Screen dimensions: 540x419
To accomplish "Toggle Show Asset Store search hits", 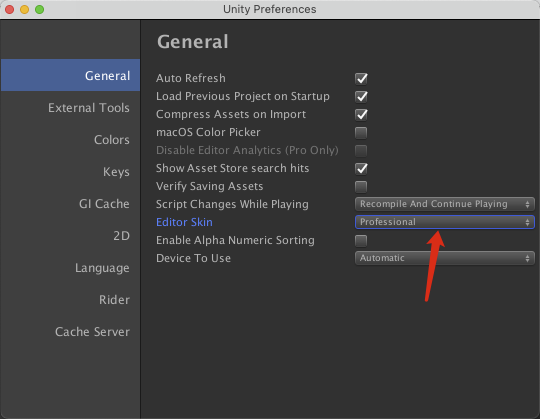I will pyautogui.click(x=361, y=168).
